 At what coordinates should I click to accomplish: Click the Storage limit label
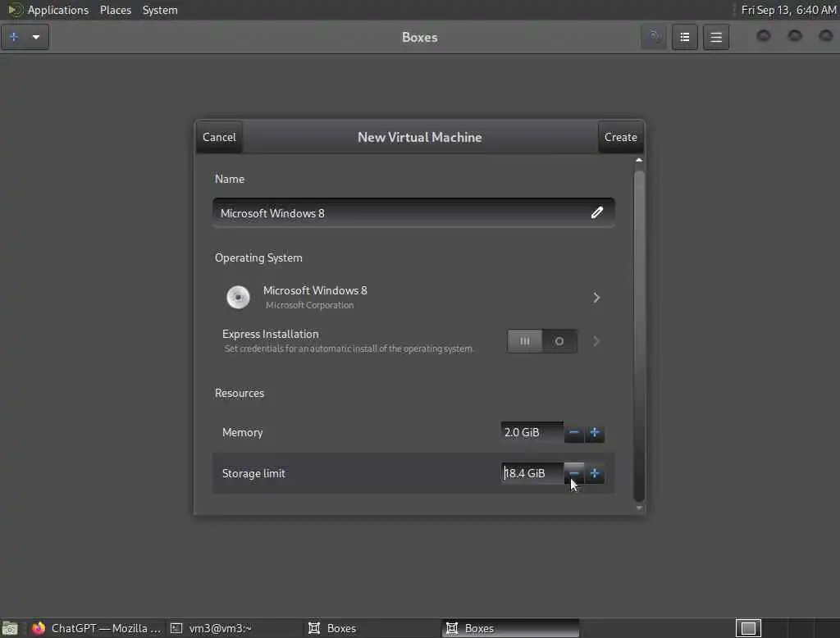click(253, 473)
